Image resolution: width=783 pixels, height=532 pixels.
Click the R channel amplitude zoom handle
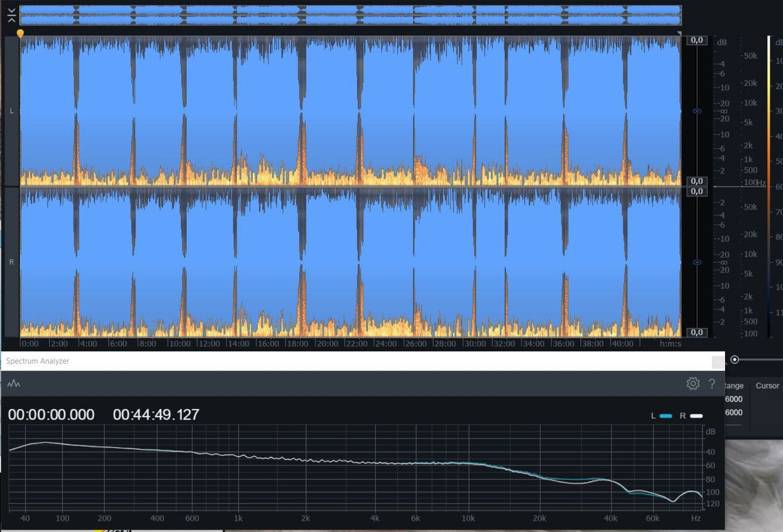coord(697,262)
